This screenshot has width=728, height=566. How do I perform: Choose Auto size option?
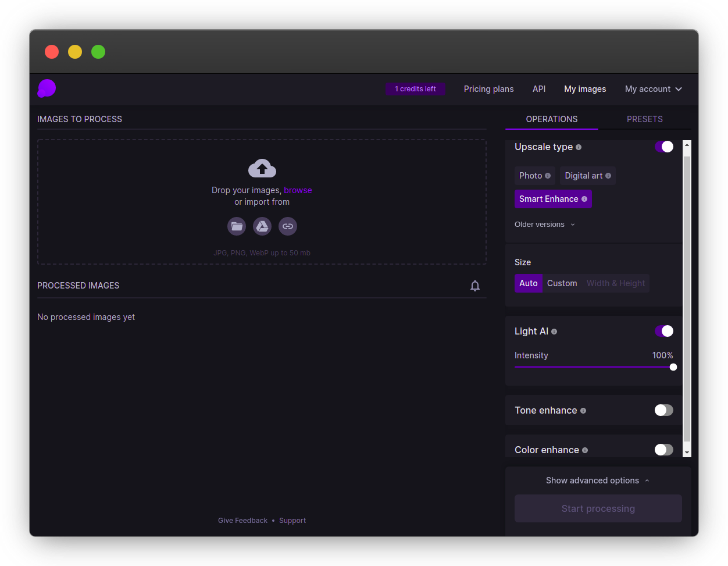[x=529, y=283]
